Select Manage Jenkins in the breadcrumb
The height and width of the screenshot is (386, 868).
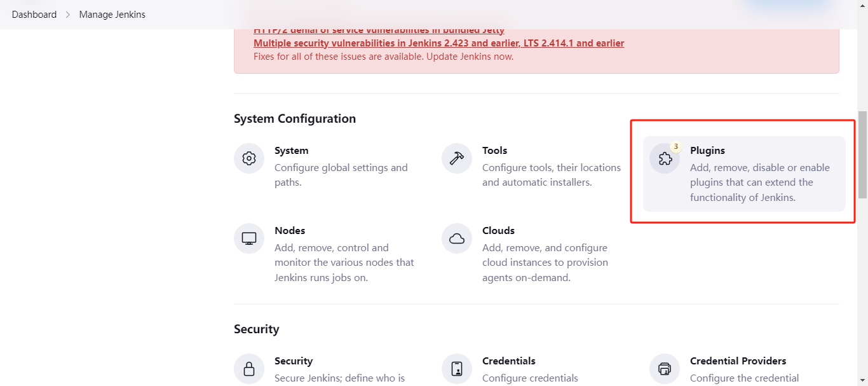[x=112, y=15]
